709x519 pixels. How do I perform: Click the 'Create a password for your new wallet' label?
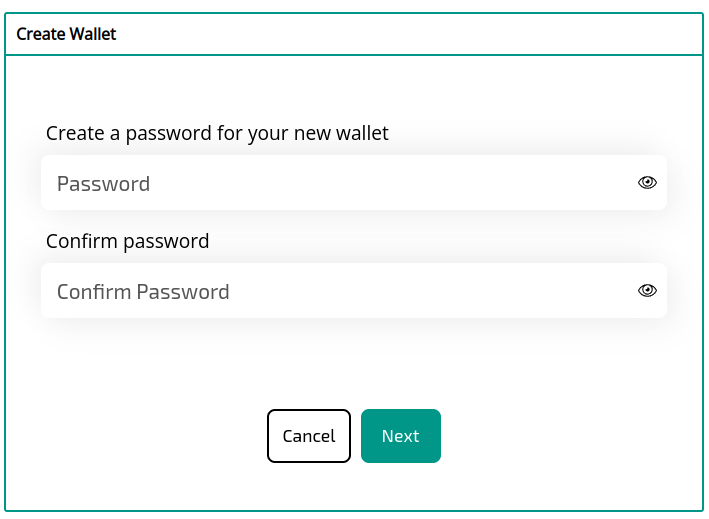tap(217, 133)
